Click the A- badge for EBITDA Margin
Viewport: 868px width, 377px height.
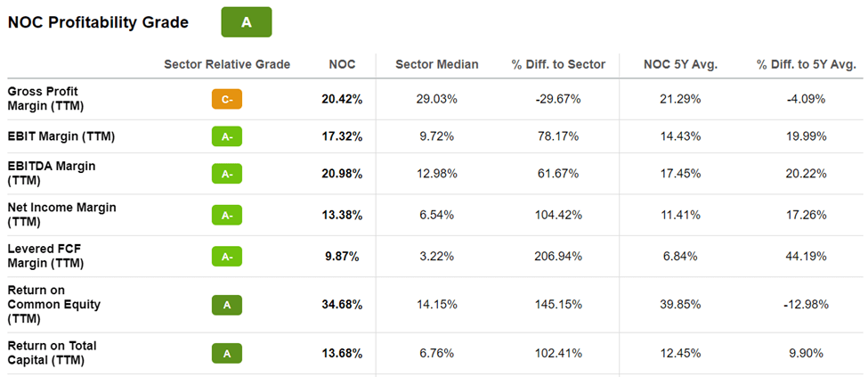(227, 174)
